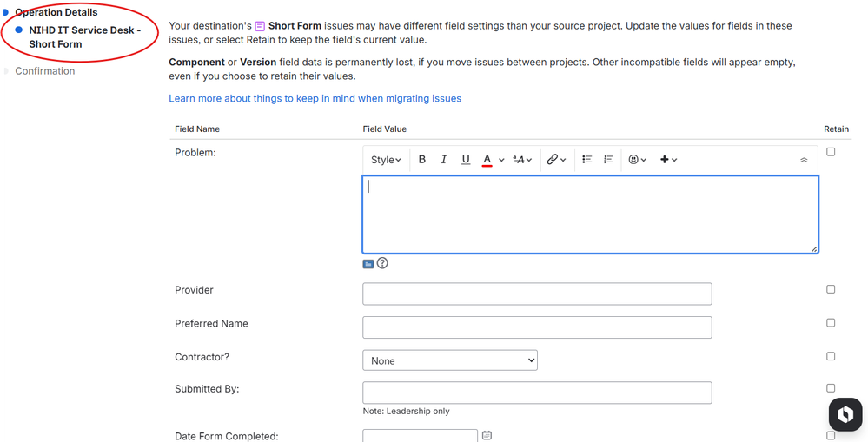This screenshot has height=442, width=868.
Task: Select Confirmation step
Action: click(45, 71)
